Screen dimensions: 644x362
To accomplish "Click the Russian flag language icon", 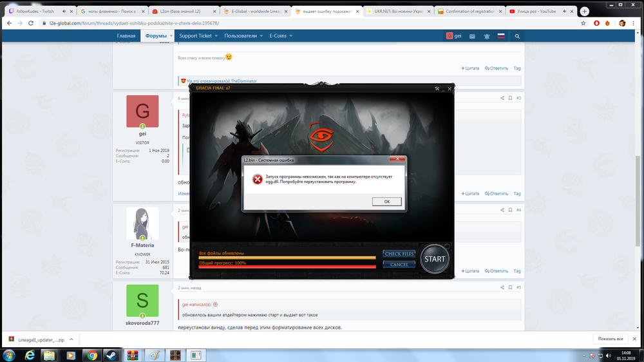I will pyautogui.click(x=500, y=36).
